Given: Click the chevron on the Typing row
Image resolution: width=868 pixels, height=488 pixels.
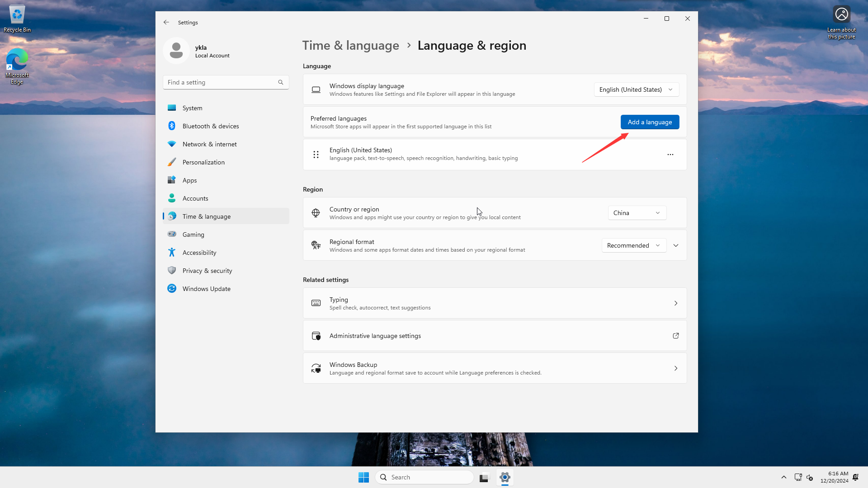Looking at the screenshot, I should click(x=676, y=303).
